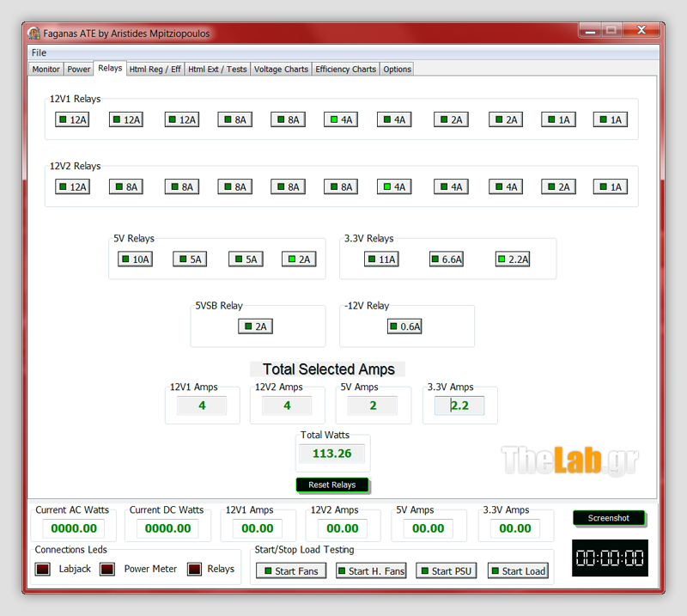This screenshot has height=616, width=687.
Task: Toggle the Start H. Fans button
Action: tap(371, 570)
